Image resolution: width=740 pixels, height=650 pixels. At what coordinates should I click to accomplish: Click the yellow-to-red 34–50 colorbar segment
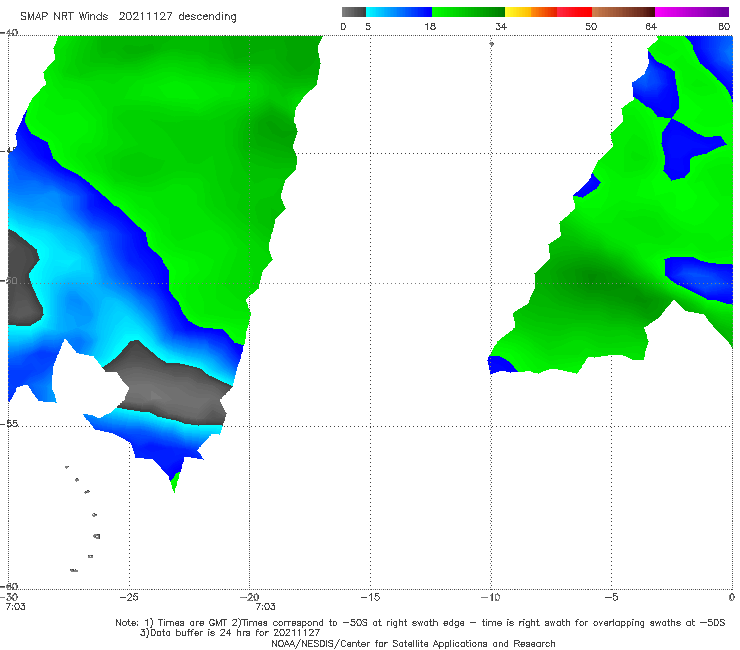548,12
